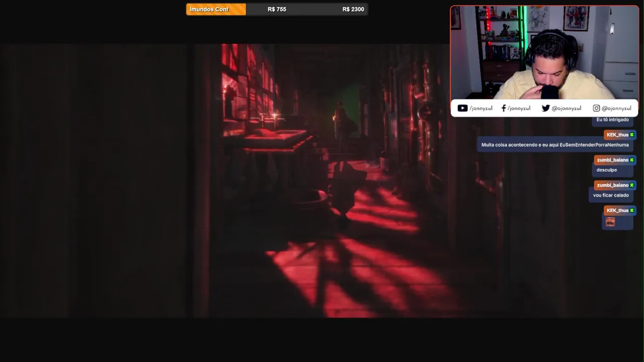Click the /jonnyzul Facebook handle text
The width and height of the screenshot is (644, 362).
pos(519,108)
